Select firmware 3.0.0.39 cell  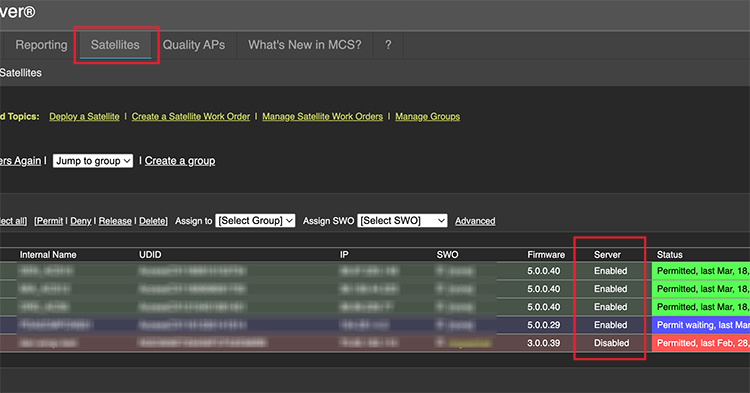click(x=543, y=343)
